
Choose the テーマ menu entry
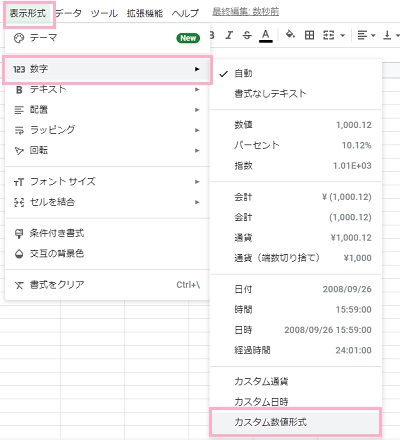click(107, 38)
